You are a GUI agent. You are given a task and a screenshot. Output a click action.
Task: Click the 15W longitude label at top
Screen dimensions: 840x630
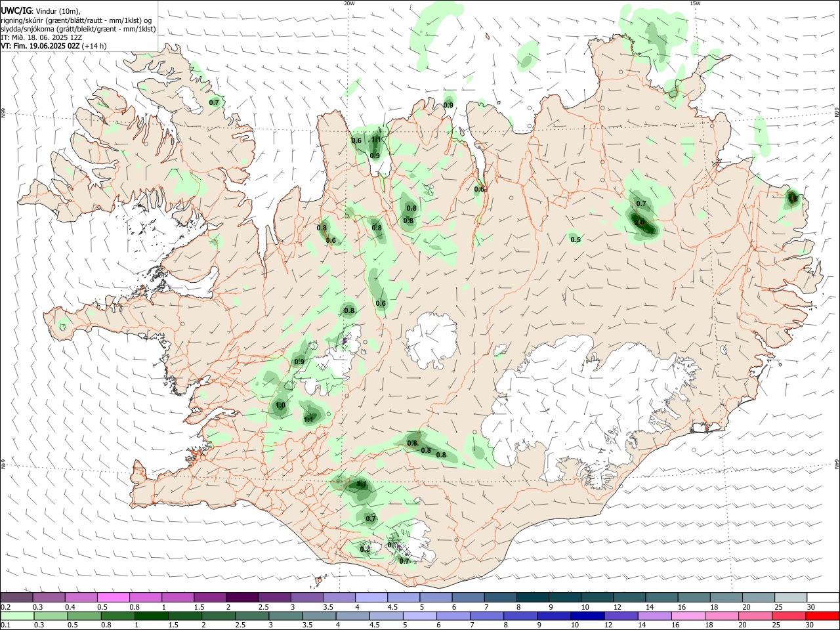[x=695, y=3]
